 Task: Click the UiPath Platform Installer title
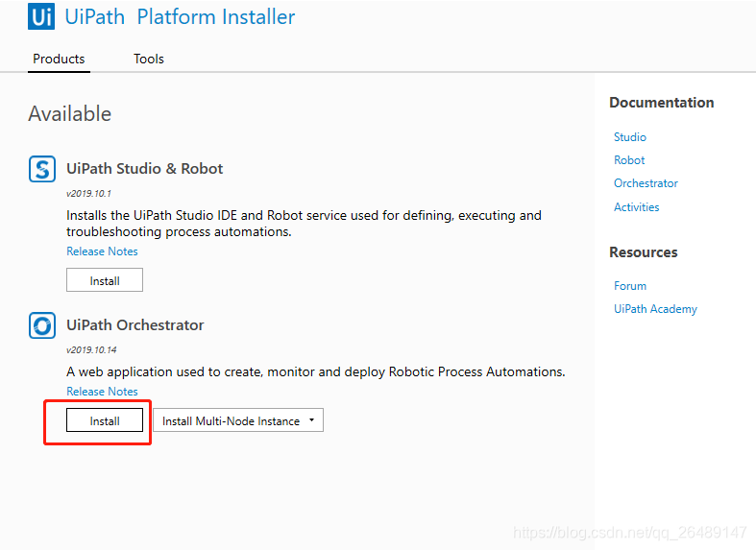click(x=180, y=17)
